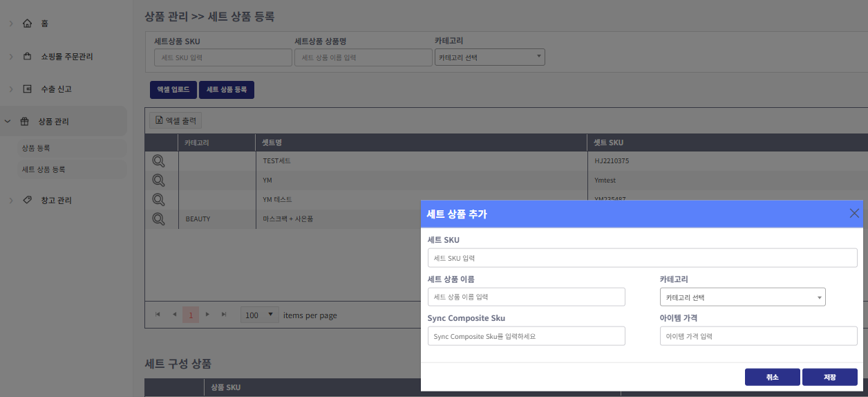The image size is (868, 397).
Task: Expand the 쇼핑몰 주문관리 chevron
Action: (x=10, y=56)
